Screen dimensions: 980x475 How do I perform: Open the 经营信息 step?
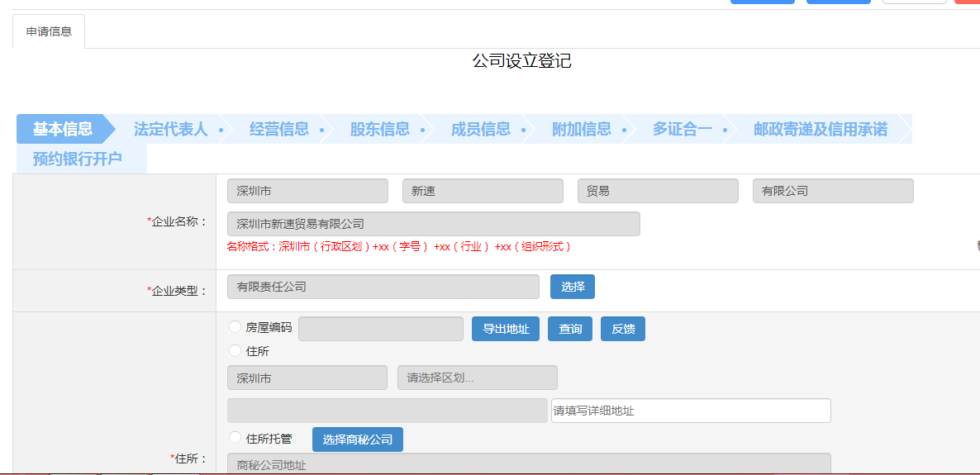point(278,129)
